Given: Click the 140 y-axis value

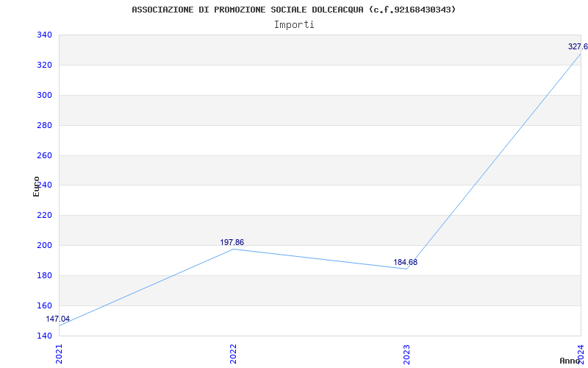Looking at the screenshot, I should click(x=44, y=336).
